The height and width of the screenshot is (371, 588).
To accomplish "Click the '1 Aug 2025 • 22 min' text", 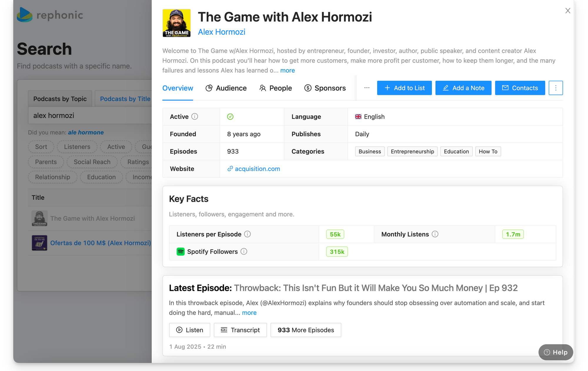I will 198,347.
